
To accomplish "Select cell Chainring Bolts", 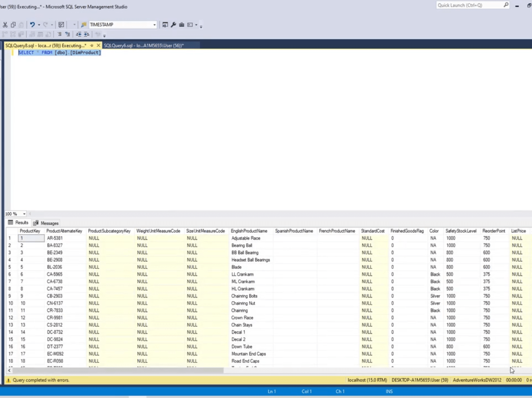I will (x=251, y=296).
